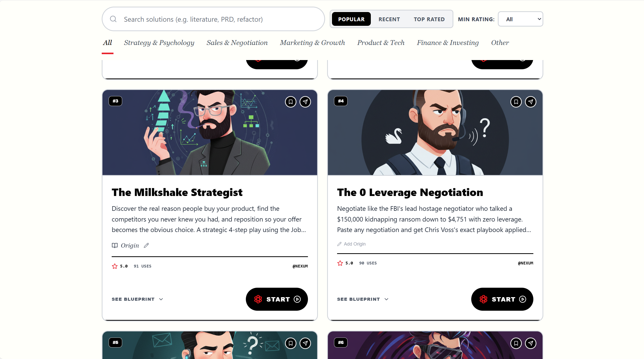The image size is (644, 359).
Task: Bookmark the Milkshake Strategist card
Action: pyautogui.click(x=291, y=102)
